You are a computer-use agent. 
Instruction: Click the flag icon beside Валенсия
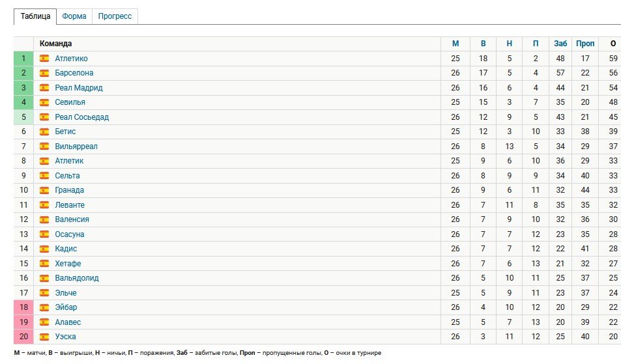click(44, 219)
